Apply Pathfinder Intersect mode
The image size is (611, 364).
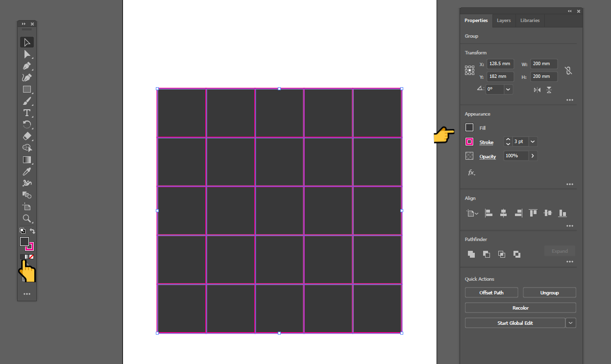pyautogui.click(x=501, y=254)
